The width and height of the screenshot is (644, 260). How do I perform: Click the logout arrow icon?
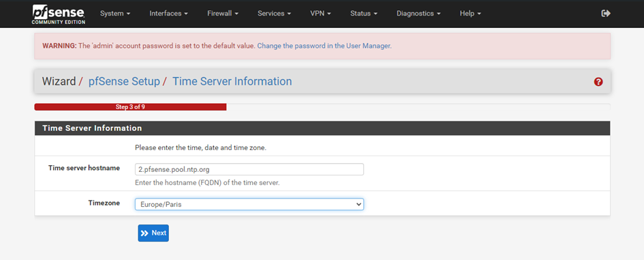point(606,14)
